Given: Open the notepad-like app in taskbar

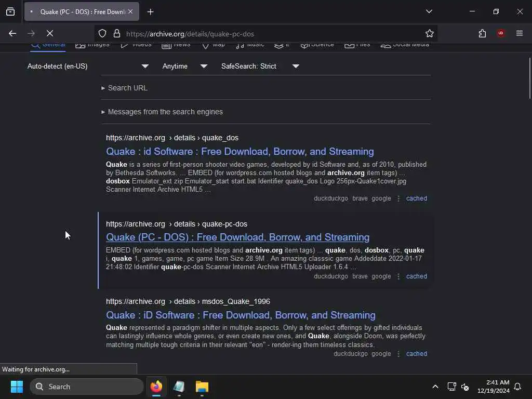Looking at the screenshot, I should tap(179, 387).
